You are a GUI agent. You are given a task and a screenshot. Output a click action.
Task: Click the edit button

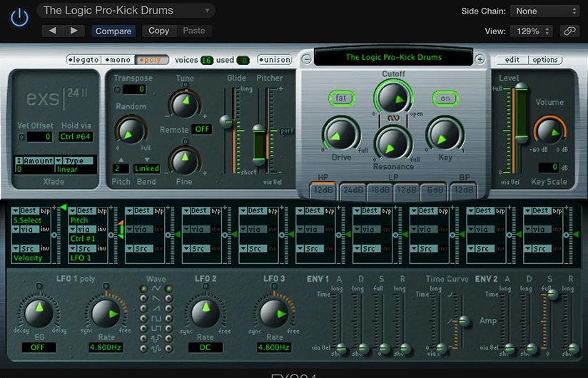click(512, 60)
